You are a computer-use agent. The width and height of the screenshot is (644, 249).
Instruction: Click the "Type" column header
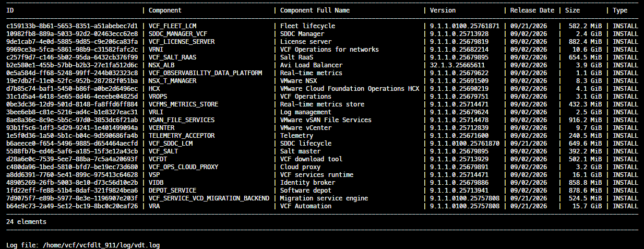pos(620,10)
